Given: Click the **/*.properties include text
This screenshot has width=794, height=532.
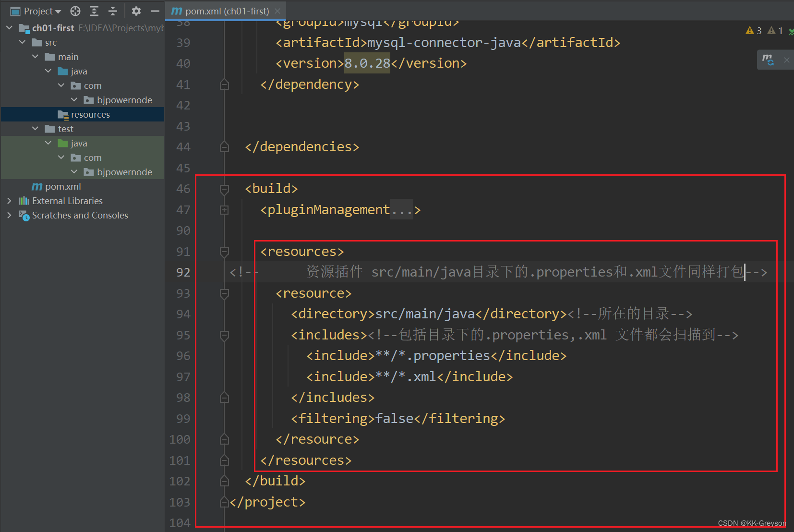Looking at the screenshot, I should point(433,356).
